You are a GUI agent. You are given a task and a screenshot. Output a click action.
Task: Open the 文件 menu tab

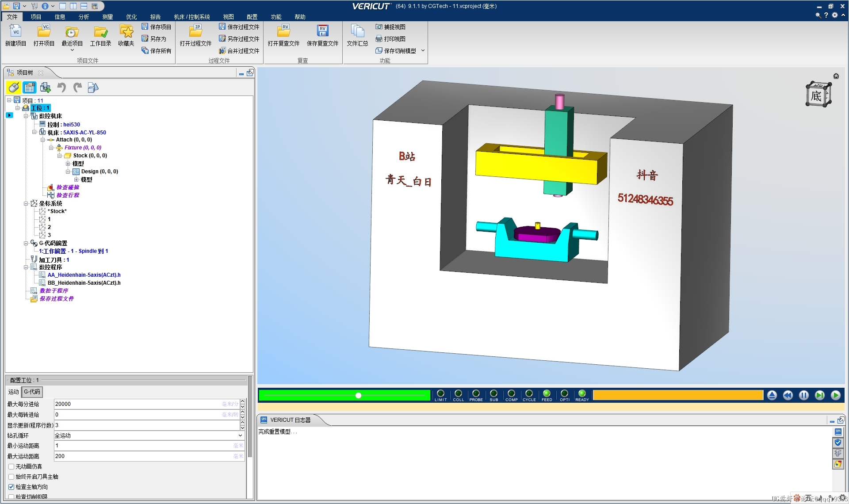pyautogui.click(x=12, y=17)
